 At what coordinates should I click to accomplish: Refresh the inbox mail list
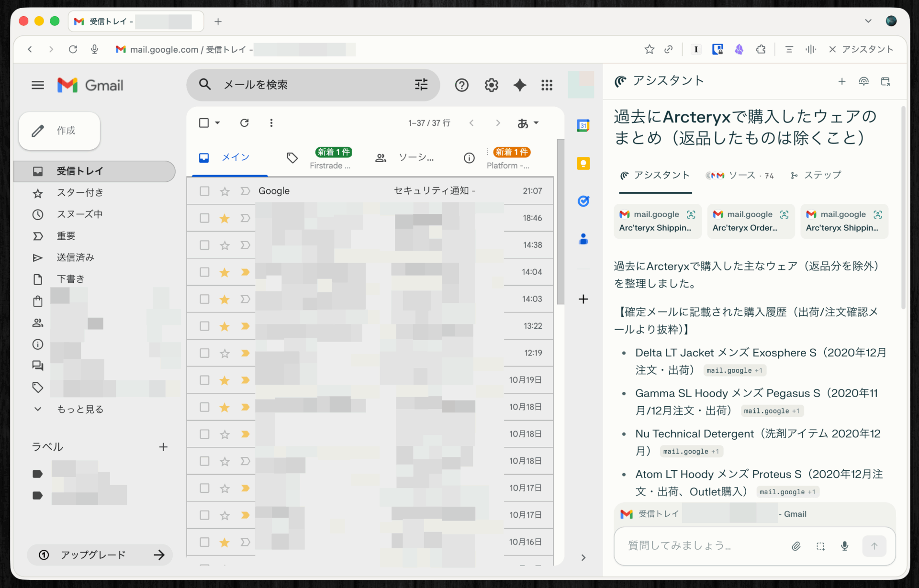tap(244, 123)
